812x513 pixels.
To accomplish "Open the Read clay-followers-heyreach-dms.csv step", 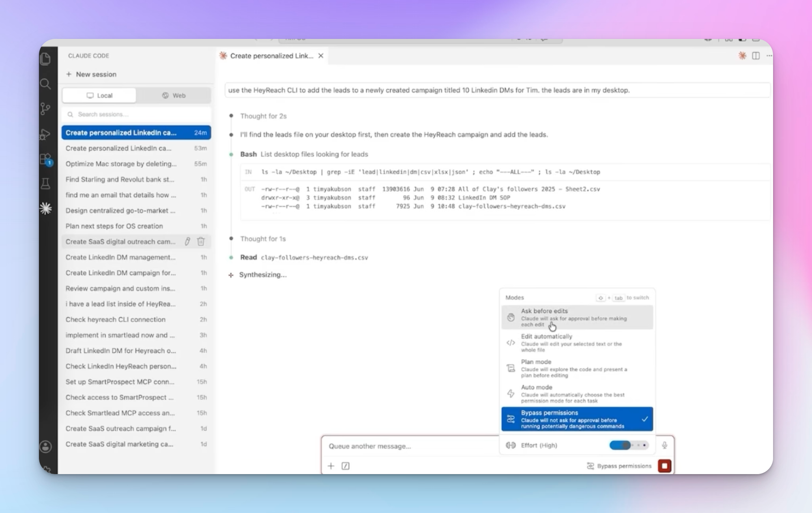I will [304, 257].
